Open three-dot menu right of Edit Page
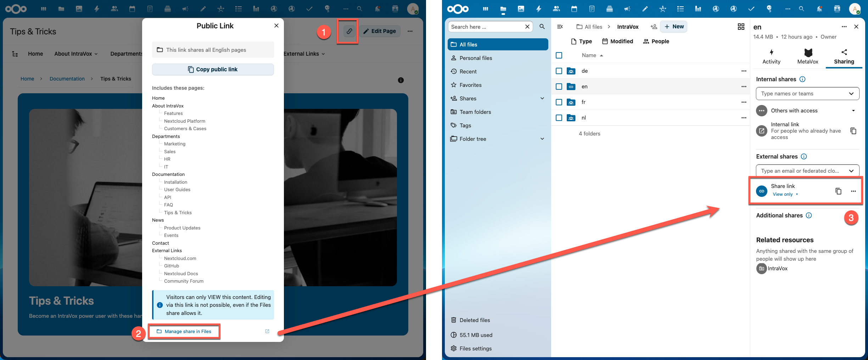The width and height of the screenshot is (868, 360). pyautogui.click(x=410, y=31)
